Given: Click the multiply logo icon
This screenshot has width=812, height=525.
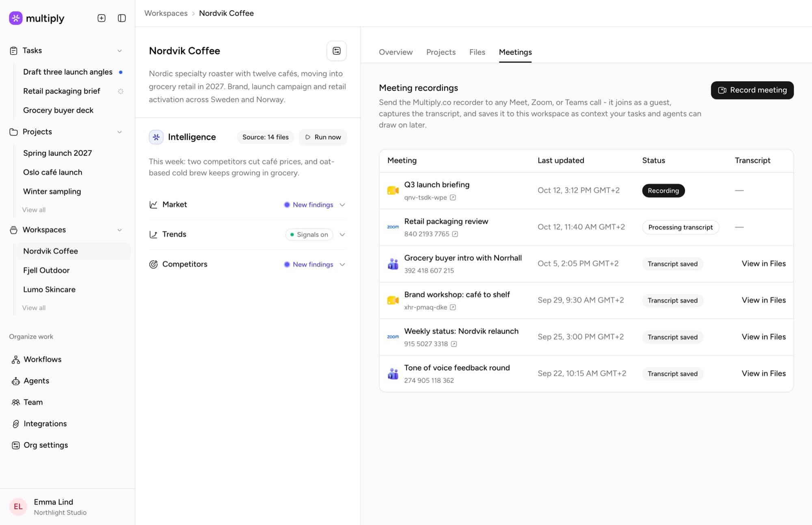Looking at the screenshot, I should 16,18.
